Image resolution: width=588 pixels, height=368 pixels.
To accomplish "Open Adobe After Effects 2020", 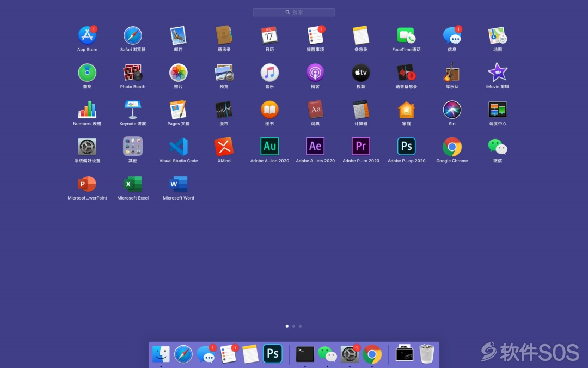I will 315,147.
